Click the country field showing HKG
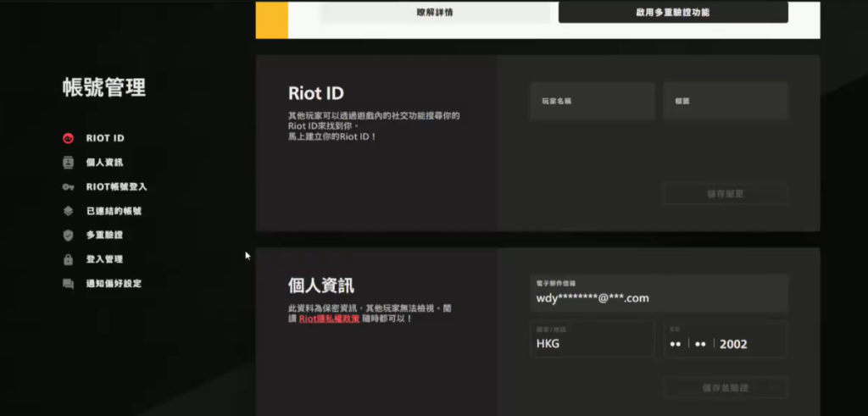The height and width of the screenshot is (416, 868). (593, 339)
